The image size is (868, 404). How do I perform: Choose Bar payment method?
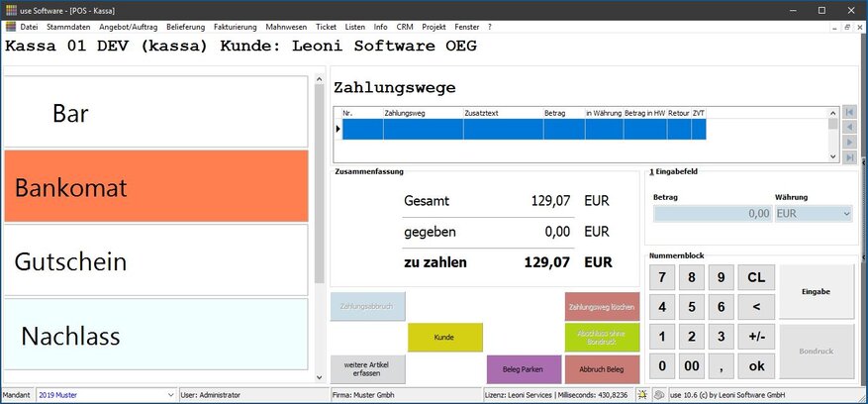point(156,113)
